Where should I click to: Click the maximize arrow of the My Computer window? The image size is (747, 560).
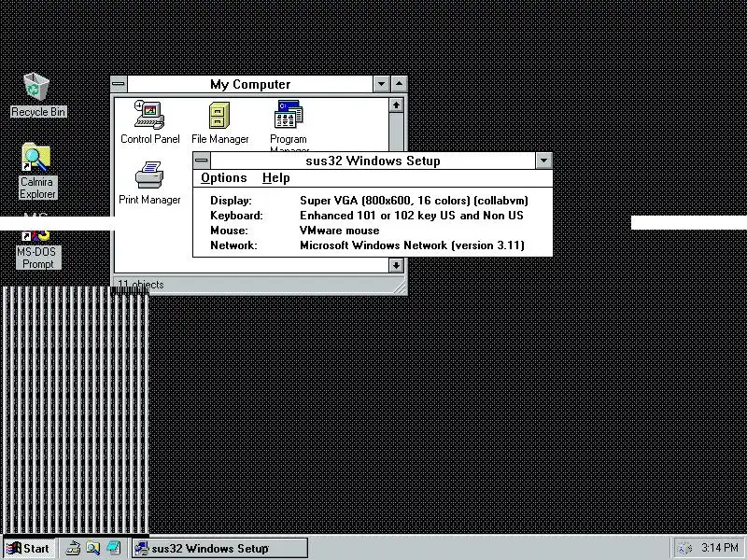pos(400,84)
